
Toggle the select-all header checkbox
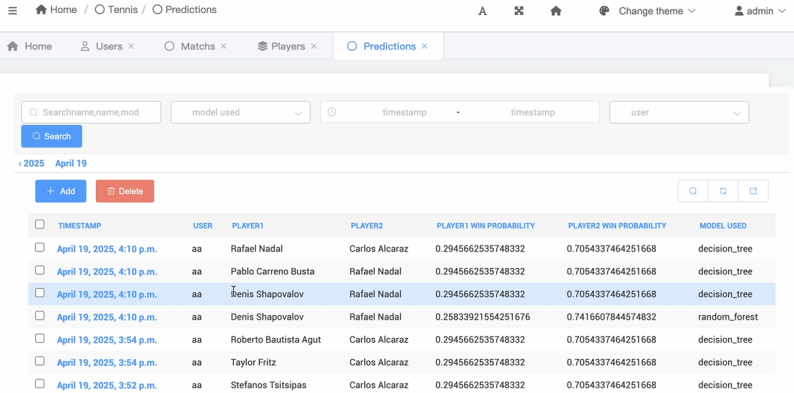coord(39,224)
